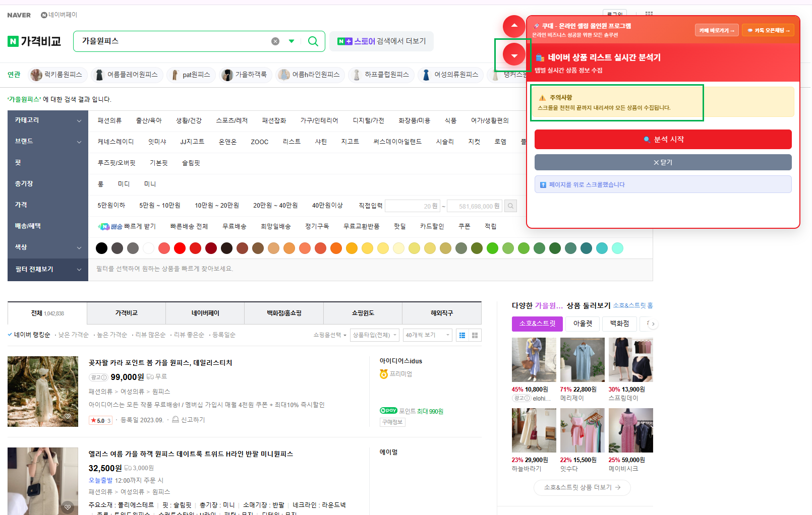Switch to 해외직구 tab

[x=442, y=313]
